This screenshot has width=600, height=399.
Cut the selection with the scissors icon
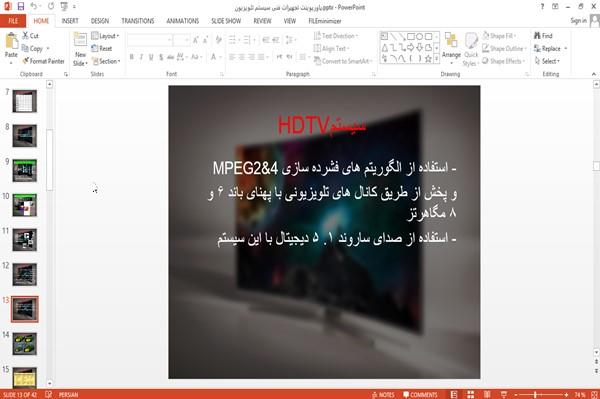coord(31,36)
